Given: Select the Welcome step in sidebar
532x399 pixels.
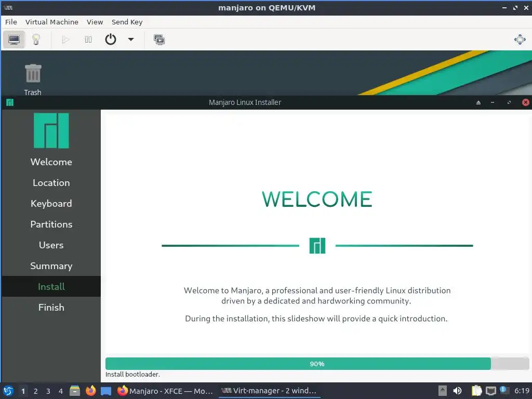Looking at the screenshot, I should coord(51,162).
